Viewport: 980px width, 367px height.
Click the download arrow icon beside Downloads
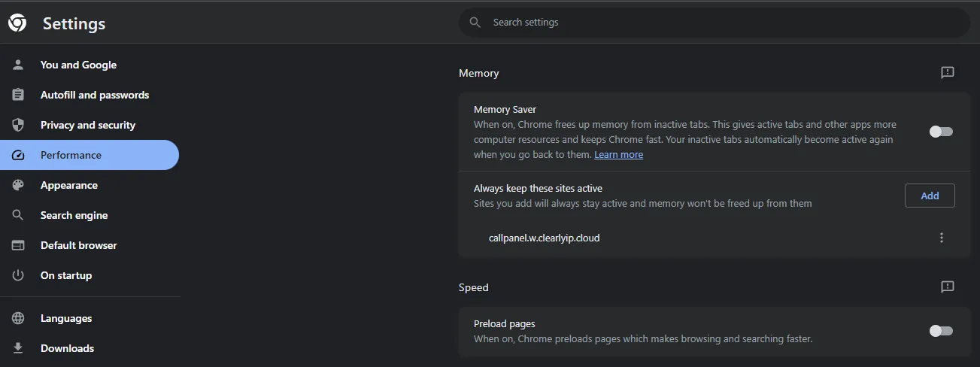(18, 348)
